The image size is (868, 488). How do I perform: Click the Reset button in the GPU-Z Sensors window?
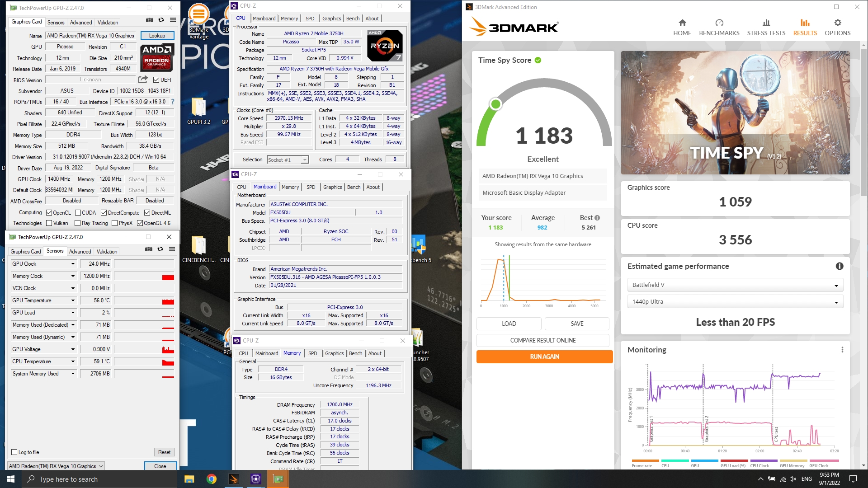point(164,452)
